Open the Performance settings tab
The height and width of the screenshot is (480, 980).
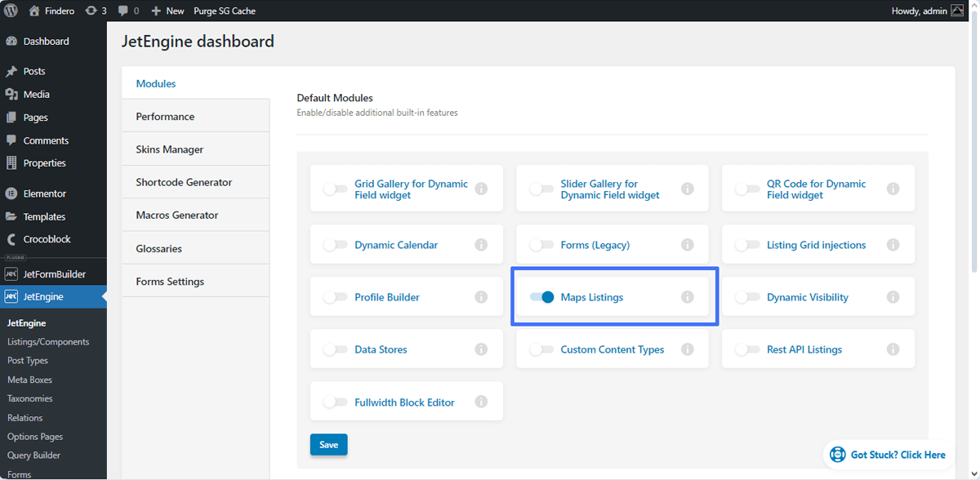195,117
